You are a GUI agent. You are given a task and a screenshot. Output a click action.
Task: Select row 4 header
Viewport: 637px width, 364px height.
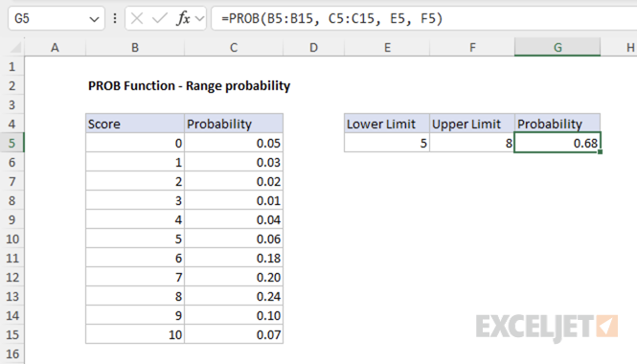(x=12, y=124)
